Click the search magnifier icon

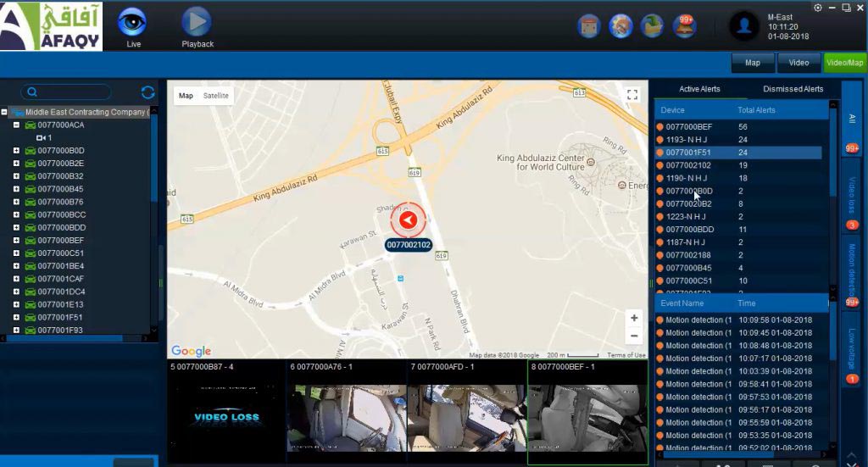point(32,92)
